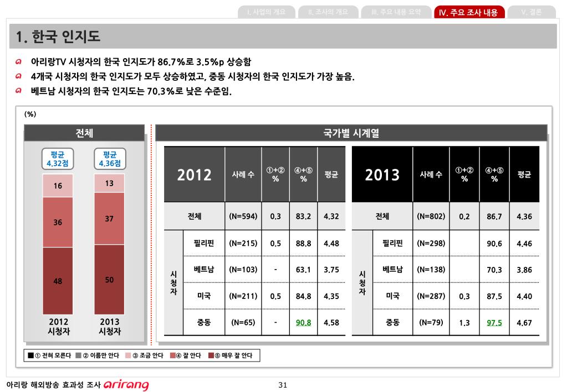Viewport: 567px width, 392px height.
Task: Click the black '① 전혀 모른다' legend swatch
Action: click(30, 355)
